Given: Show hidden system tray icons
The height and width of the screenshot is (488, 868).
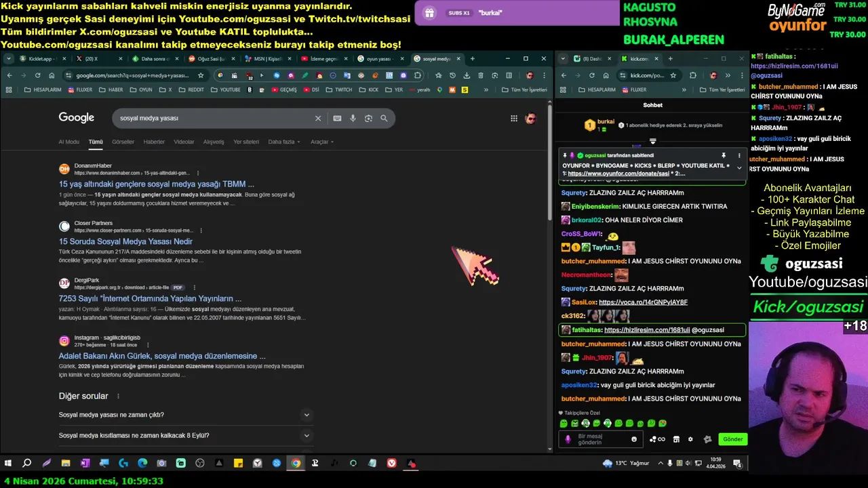Looking at the screenshot, I should tap(660, 463).
